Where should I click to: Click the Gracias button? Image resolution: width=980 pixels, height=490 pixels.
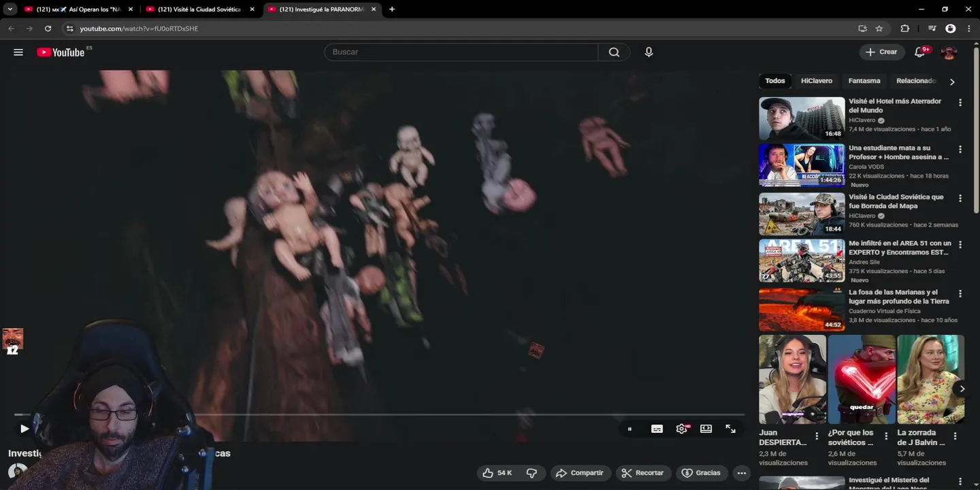[x=701, y=473]
